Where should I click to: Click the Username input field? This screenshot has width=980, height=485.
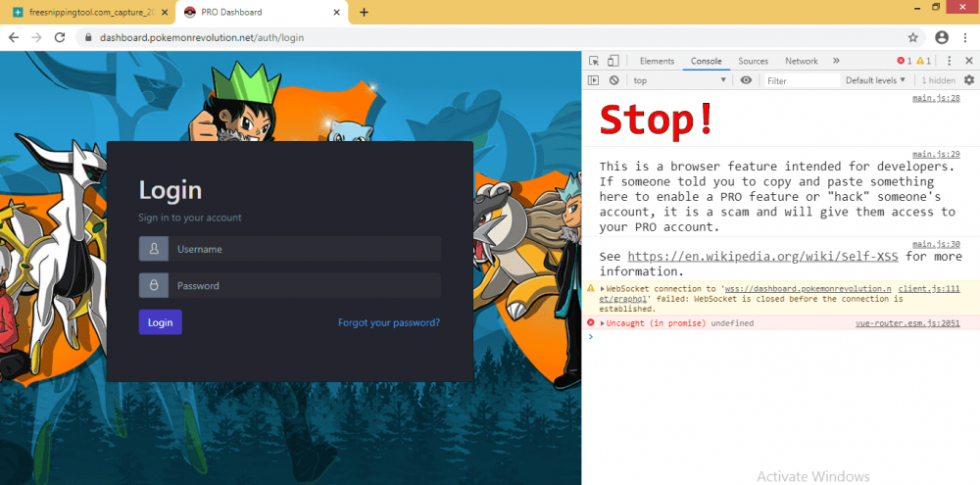click(305, 249)
